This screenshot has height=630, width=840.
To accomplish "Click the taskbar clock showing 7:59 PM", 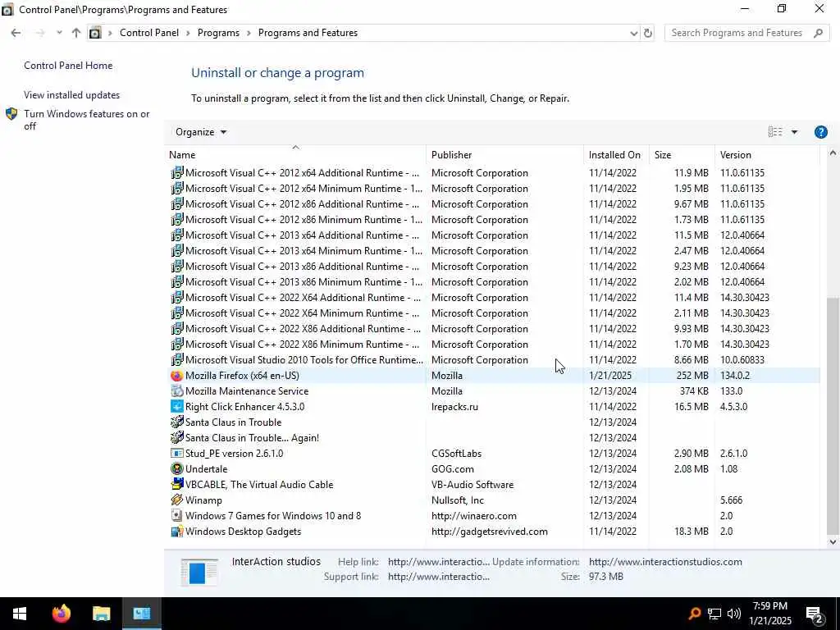I will [769, 614].
